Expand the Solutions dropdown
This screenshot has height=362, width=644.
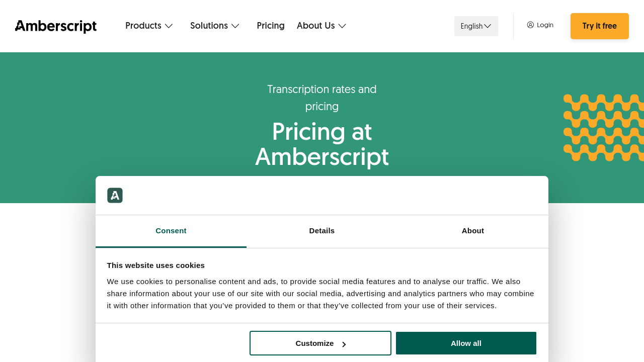pyautogui.click(x=214, y=25)
